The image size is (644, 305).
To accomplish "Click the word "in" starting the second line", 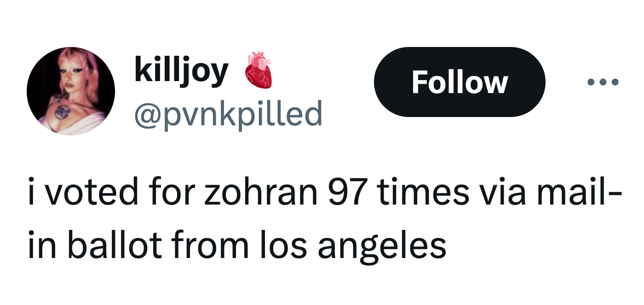I will click(40, 245).
